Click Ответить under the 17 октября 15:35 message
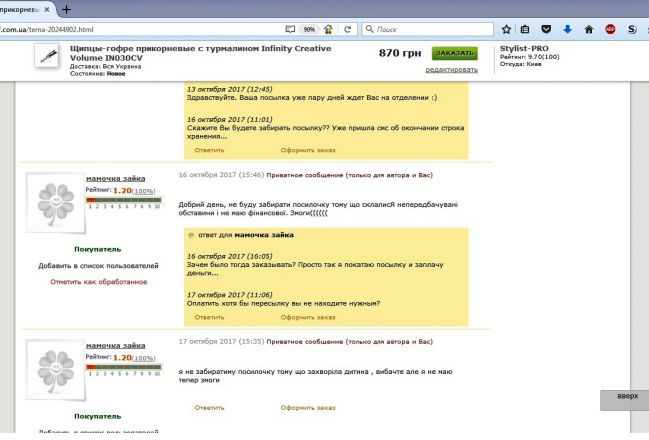Viewport: 649px width, 440px height. tap(209, 408)
